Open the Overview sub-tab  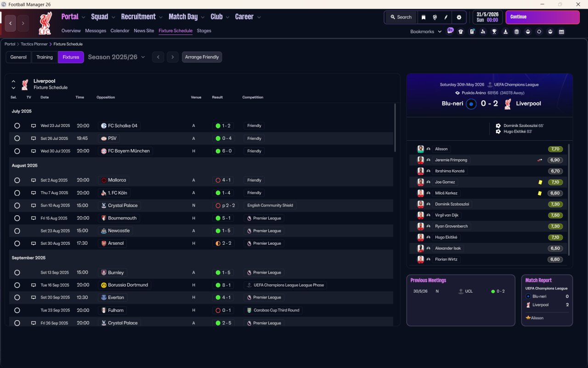point(71,31)
